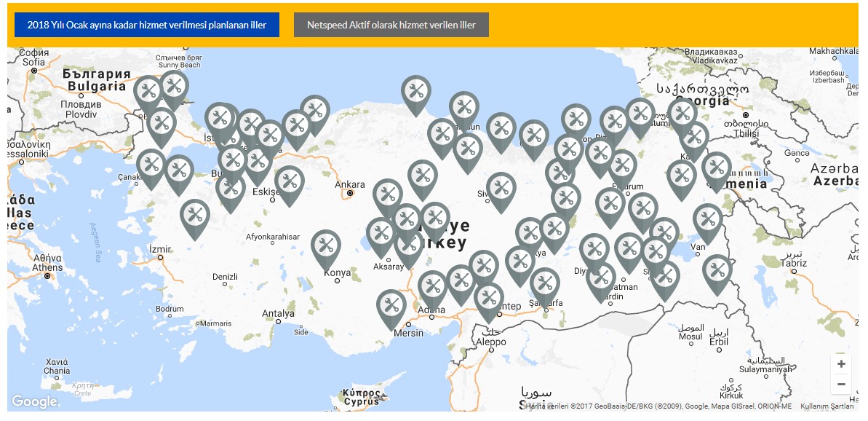Click the map data copyright text

click(658, 406)
